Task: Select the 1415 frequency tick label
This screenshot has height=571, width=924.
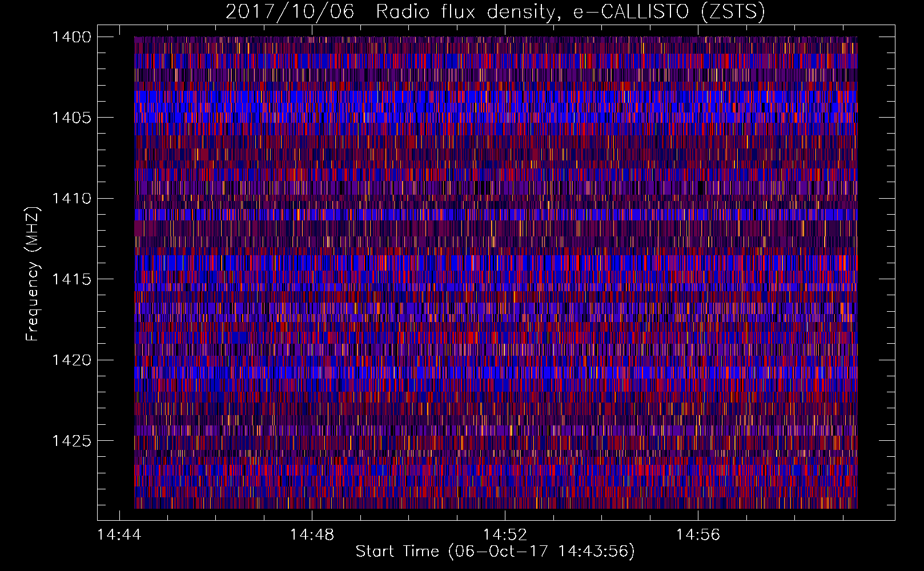Action: coord(71,279)
